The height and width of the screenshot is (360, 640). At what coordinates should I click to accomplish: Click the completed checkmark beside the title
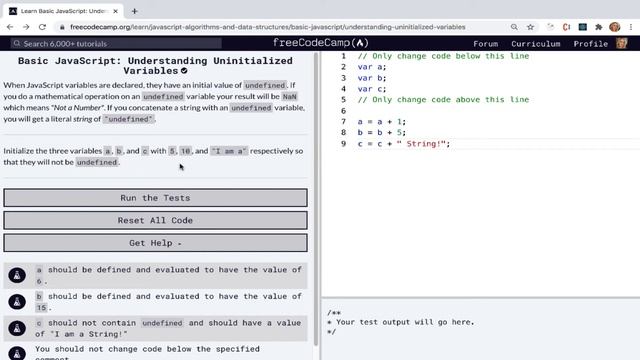point(184,71)
